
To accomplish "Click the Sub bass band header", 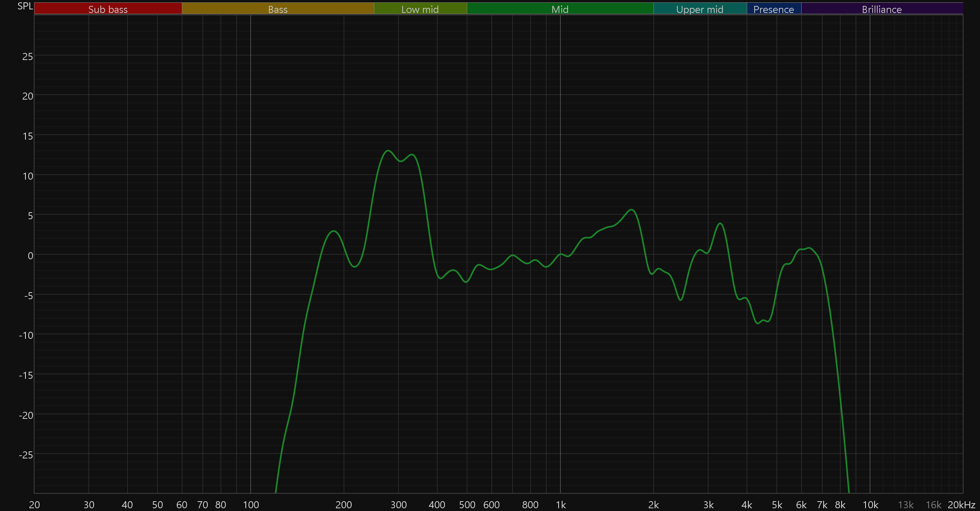I will (108, 9).
